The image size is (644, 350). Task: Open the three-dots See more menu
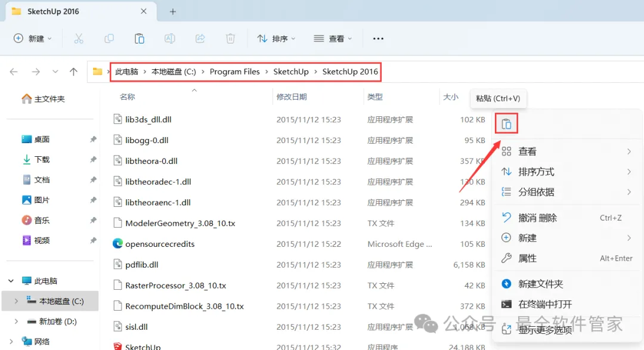378,39
